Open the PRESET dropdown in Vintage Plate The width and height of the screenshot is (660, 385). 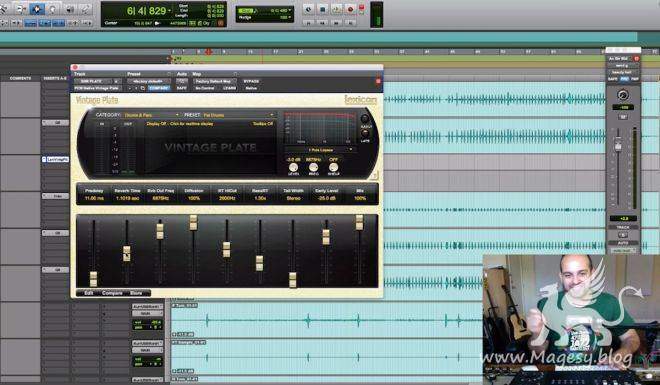pyautogui.click(x=239, y=115)
